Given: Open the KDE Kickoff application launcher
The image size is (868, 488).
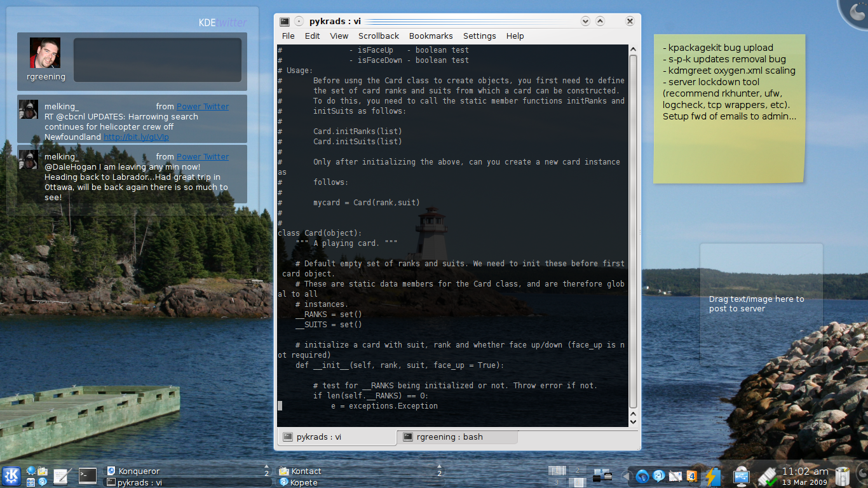Looking at the screenshot, I should (11, 475).
